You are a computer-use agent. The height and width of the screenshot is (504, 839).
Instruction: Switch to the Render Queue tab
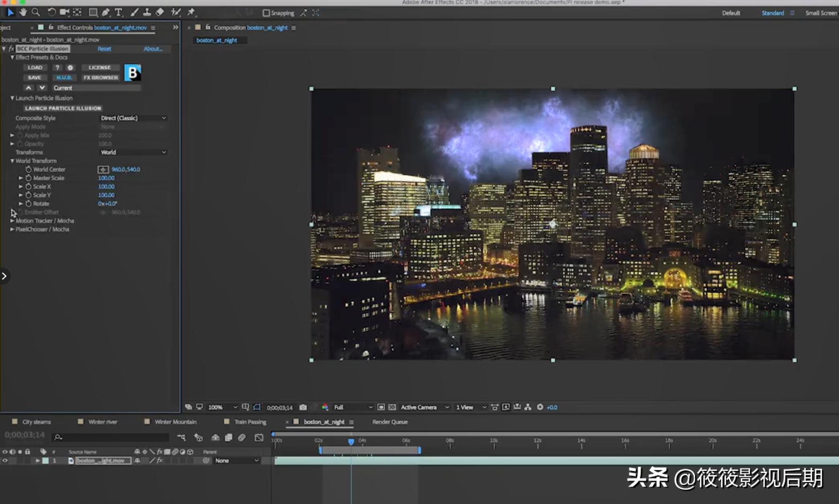coord(390,422)
